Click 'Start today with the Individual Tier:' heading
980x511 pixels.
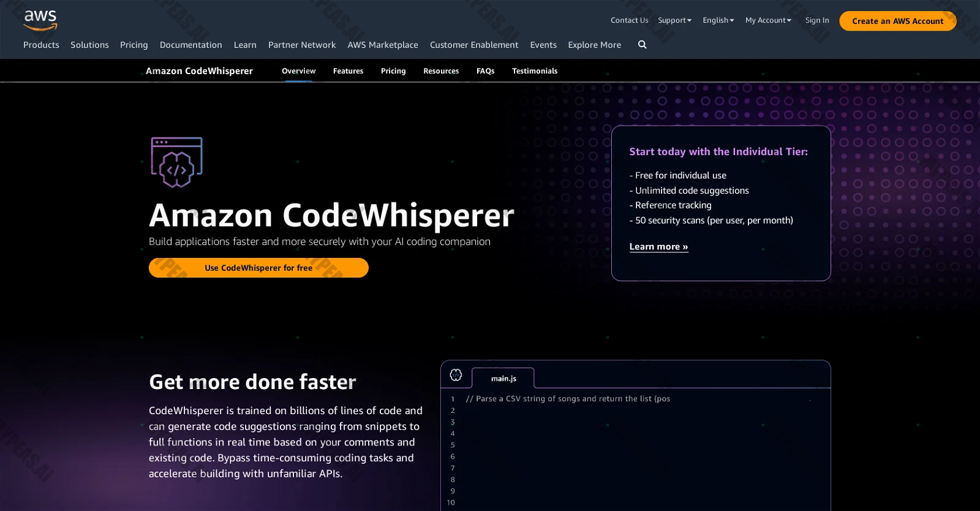718,151
